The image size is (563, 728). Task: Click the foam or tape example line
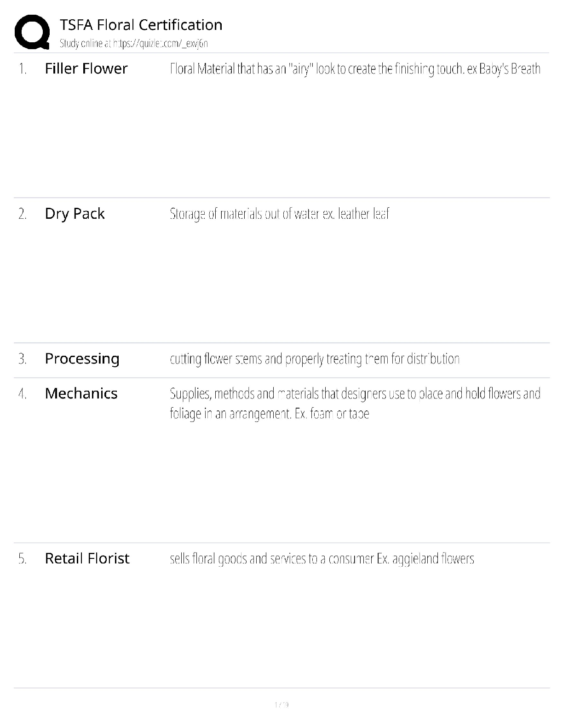pos(269,414)
